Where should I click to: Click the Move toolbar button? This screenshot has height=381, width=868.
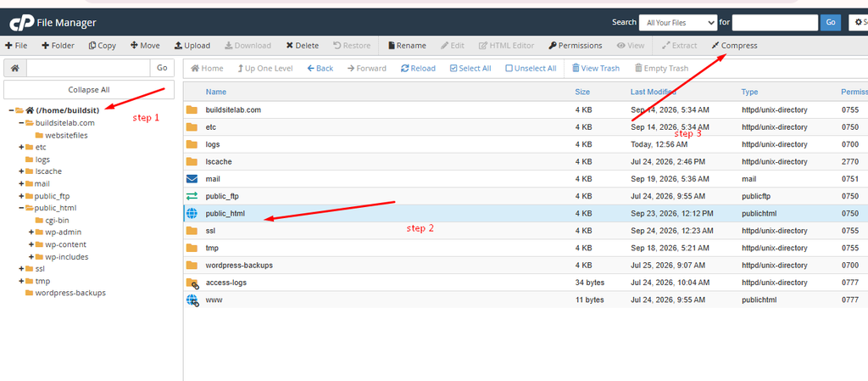(x=145, y=46)
